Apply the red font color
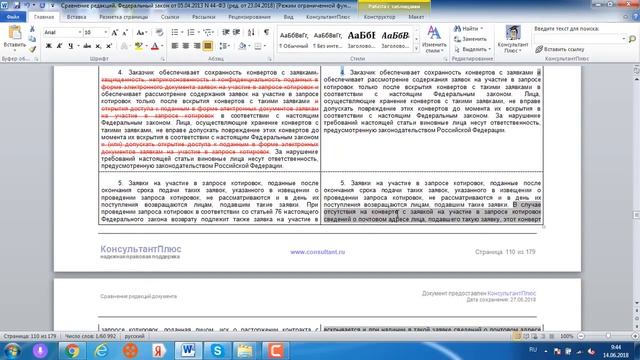This screenshot has width=640, height=360. (x=155, y=46)
